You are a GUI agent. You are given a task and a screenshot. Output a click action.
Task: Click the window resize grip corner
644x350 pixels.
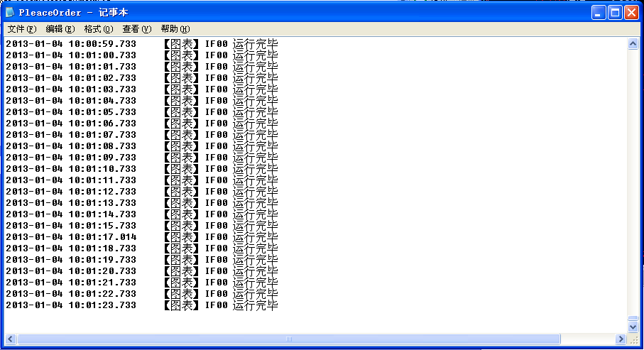click(634, 339)
